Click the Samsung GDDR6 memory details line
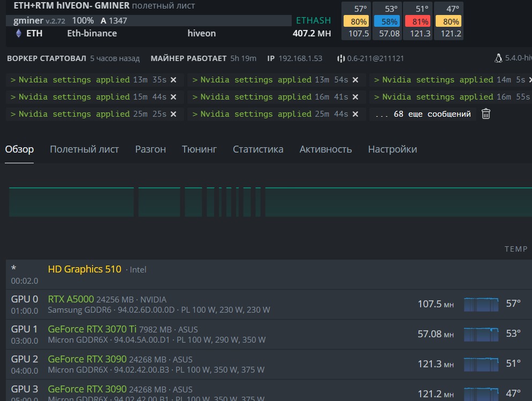 pos(159,310)
